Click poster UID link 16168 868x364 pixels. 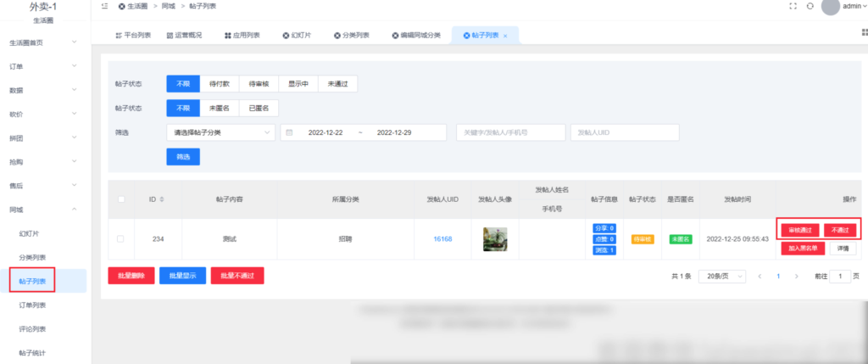[x=442, y=238]
